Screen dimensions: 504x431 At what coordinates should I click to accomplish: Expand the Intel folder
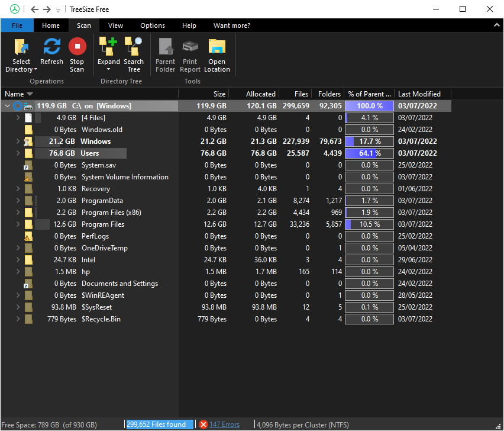point(18,259)
